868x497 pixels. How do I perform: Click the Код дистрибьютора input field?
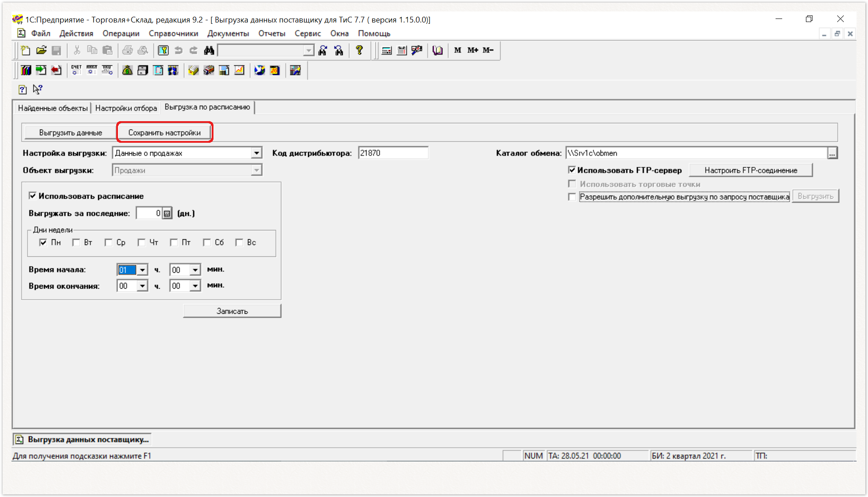point(393,153)
